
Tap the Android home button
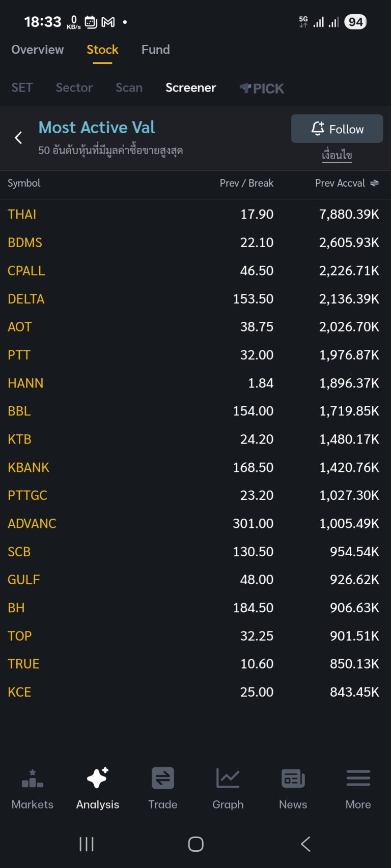click(x=195, y=844)
